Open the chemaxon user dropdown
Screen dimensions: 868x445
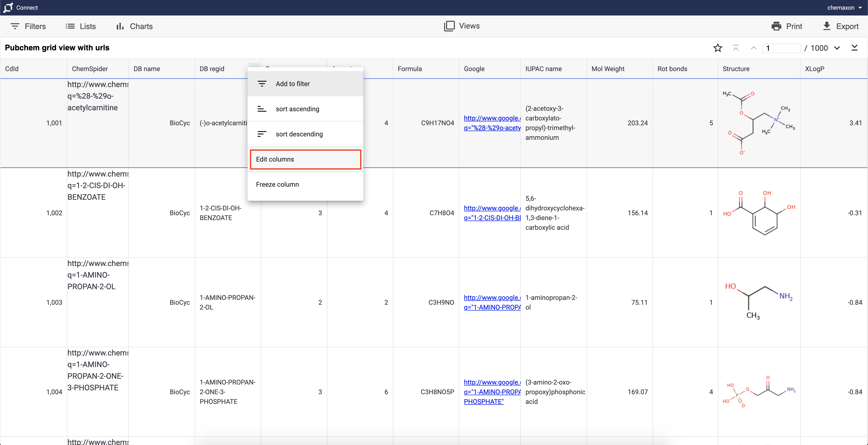[x=845, y=7]
